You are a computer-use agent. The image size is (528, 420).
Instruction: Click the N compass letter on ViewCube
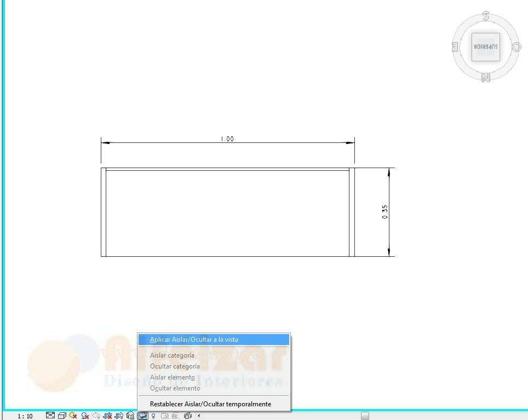tap(485, 78)
